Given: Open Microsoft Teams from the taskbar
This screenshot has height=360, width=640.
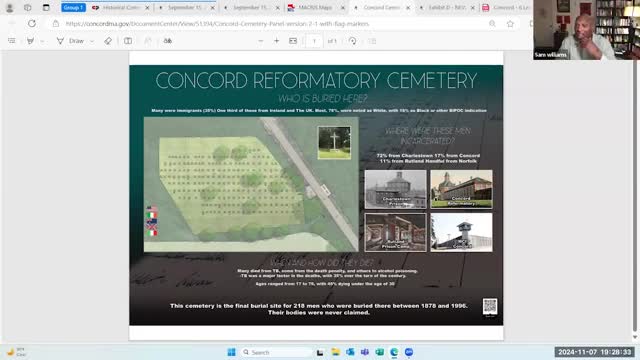Looking at the screenshot, I should click(365, 352).
